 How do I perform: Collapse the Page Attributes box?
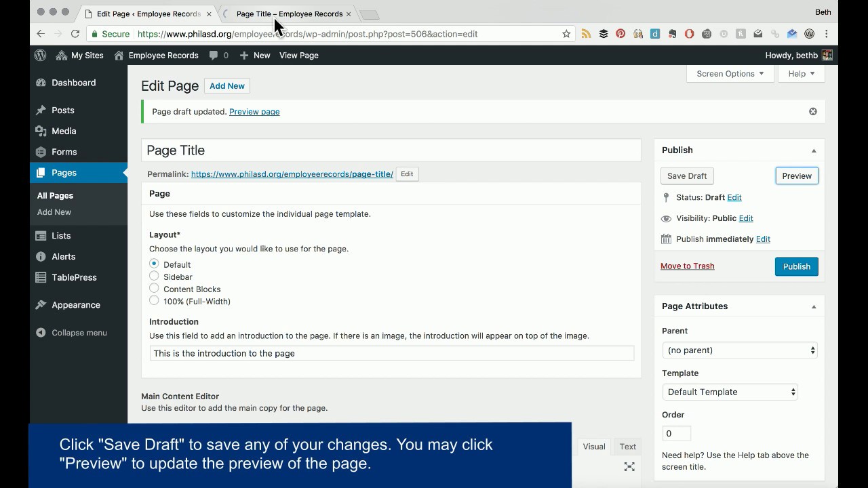pos(814,306)
